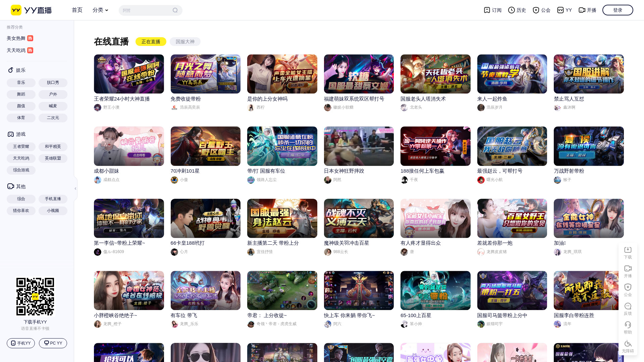
Task: Click streamer name 娱猫司宇
Action: pos(494,324)
